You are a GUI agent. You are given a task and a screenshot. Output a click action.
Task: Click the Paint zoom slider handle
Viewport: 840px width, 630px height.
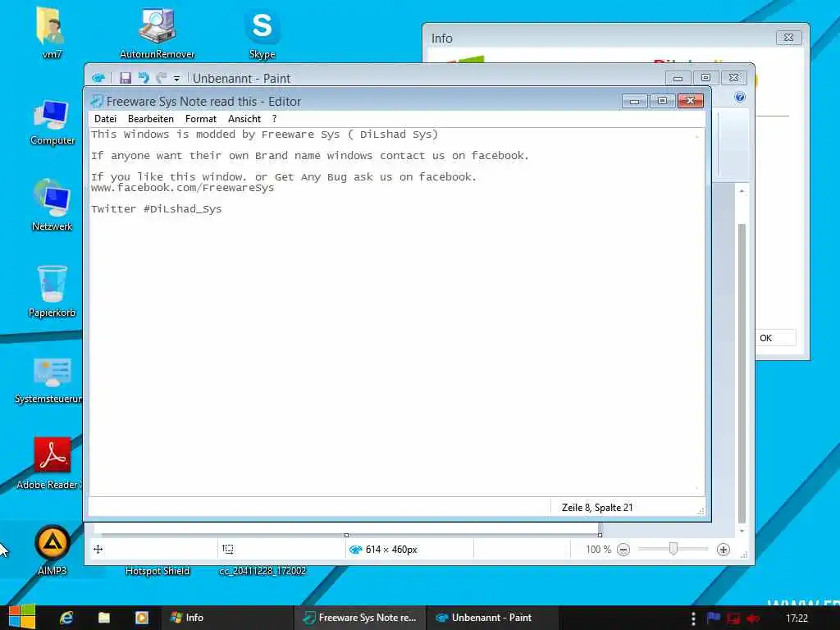(x=673, y=549)
